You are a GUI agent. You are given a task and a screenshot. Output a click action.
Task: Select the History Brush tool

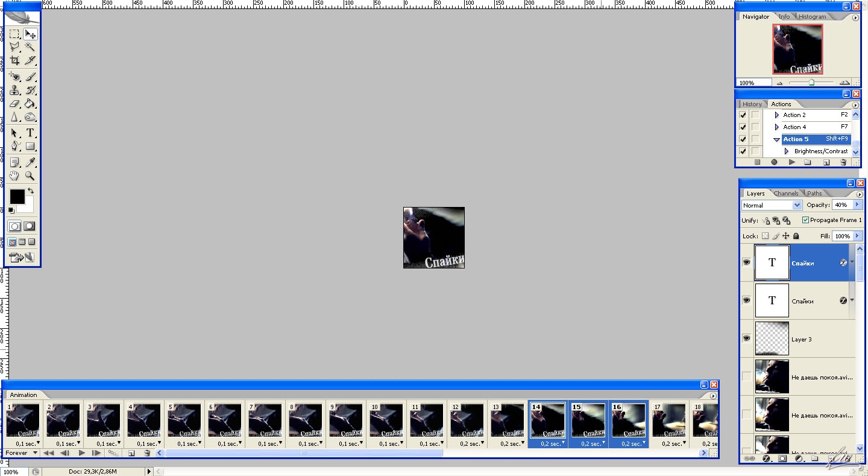click(x=30, y=90)
